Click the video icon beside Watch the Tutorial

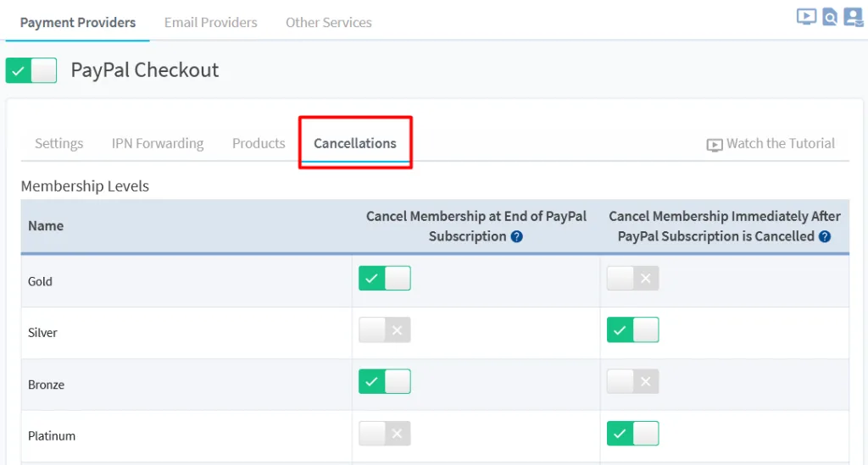pos(714,145)
